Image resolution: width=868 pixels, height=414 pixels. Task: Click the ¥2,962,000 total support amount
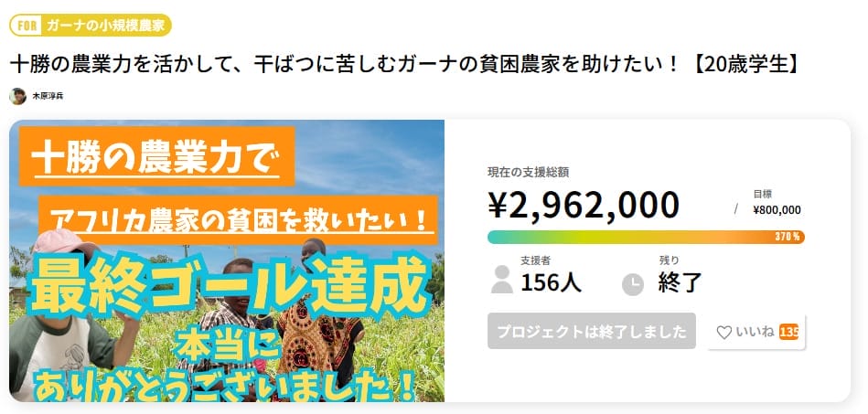tap(584, 206)
